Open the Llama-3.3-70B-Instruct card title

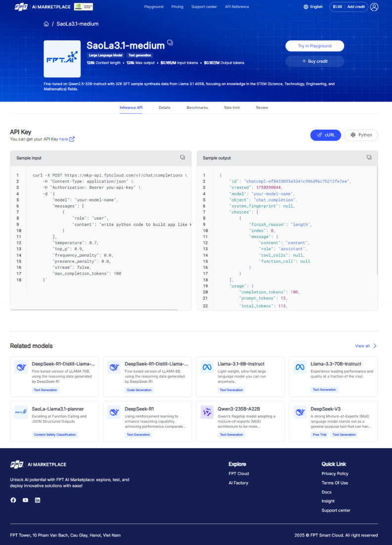click(336, 364)
